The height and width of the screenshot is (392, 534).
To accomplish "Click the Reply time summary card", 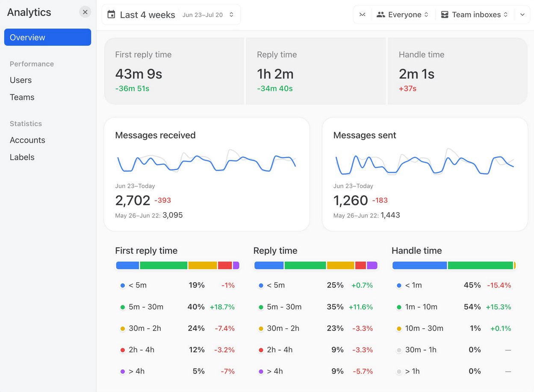I will coord(316,71).
